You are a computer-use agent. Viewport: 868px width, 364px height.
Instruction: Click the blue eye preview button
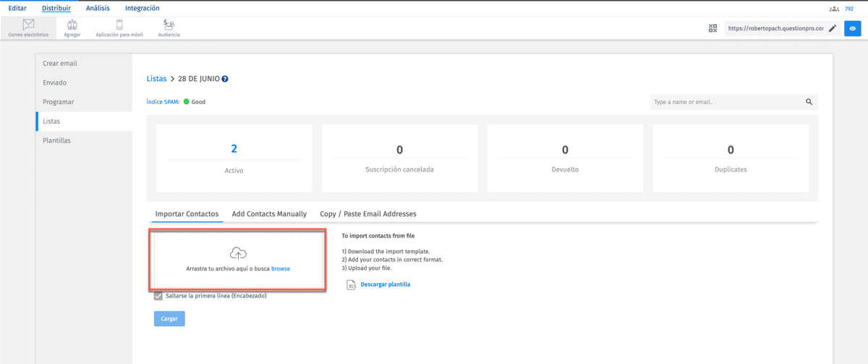tap(853, 28)
